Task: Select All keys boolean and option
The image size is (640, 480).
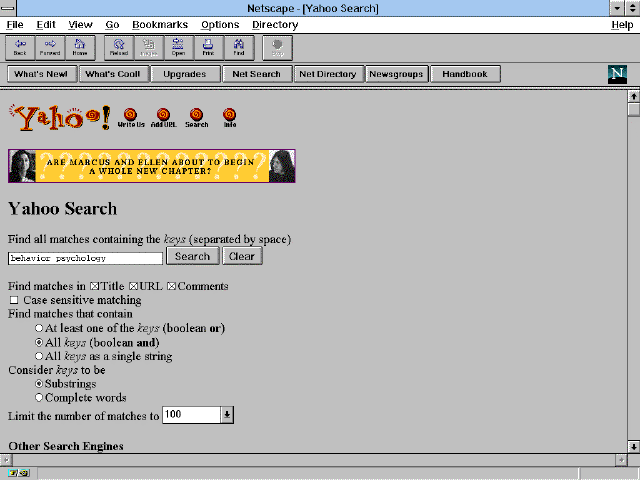Action: tap(39, 342)
